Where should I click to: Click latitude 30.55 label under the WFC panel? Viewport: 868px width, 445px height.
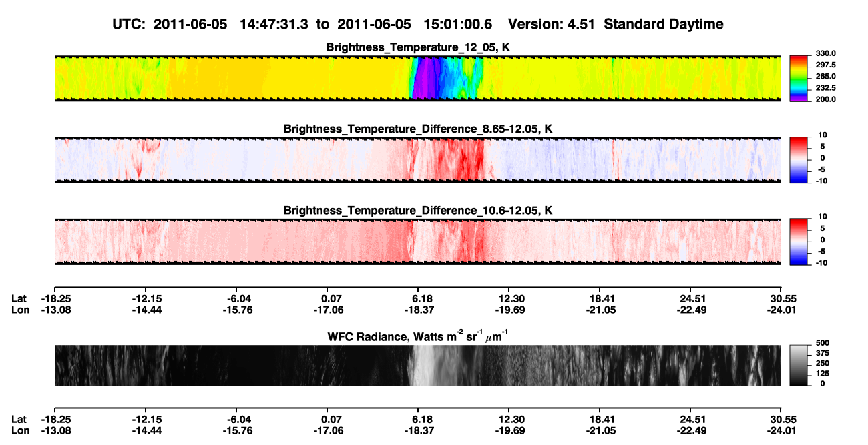[x=782, y=419]
